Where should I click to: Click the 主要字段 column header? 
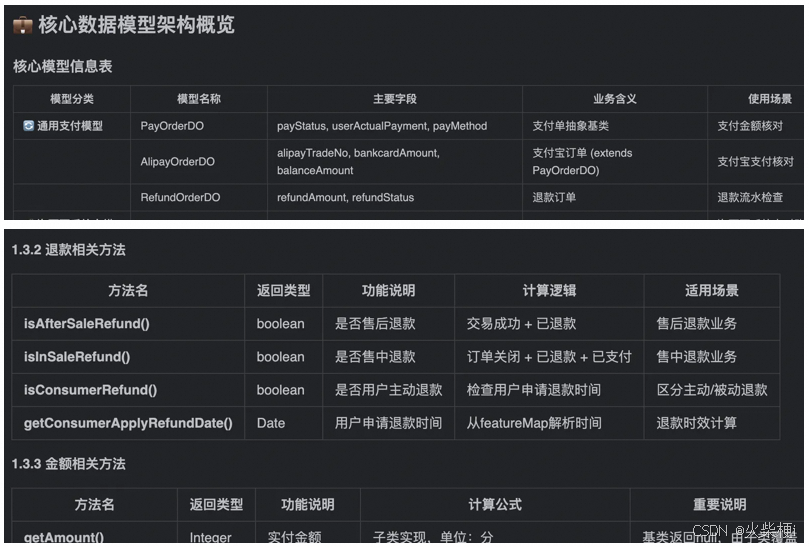point(395,99)
